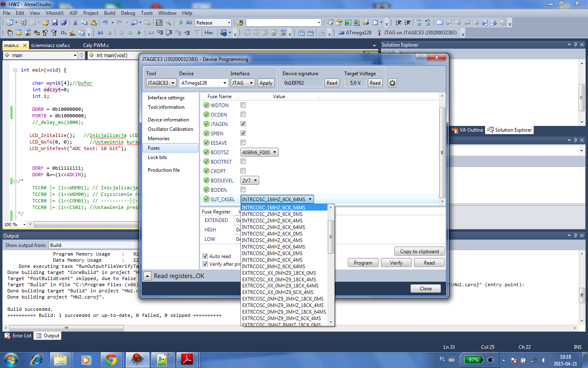This screenshot has width=588, height=368.
Task: Open the BOOTSZ 4096W_F000 dropdown
Action: (259, 152)
